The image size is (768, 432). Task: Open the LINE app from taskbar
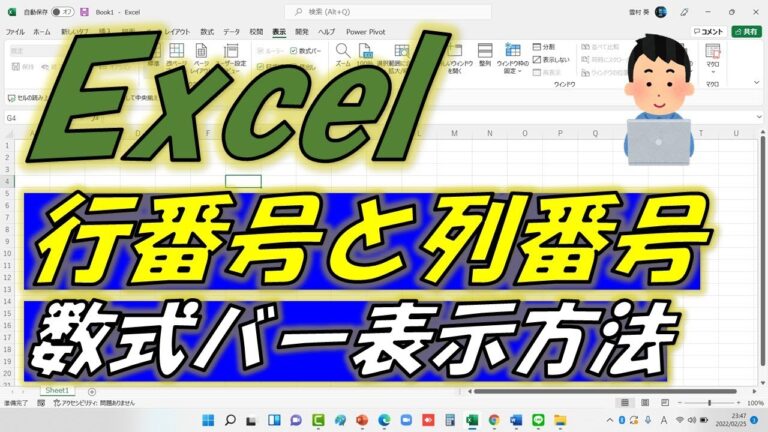click(538, 420)
